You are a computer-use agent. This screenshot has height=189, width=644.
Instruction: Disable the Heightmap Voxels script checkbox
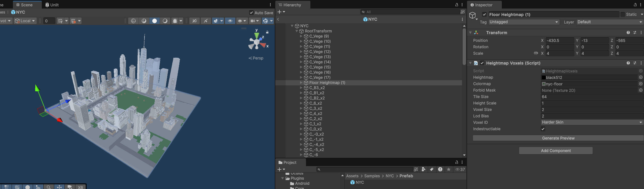[482, 63]
